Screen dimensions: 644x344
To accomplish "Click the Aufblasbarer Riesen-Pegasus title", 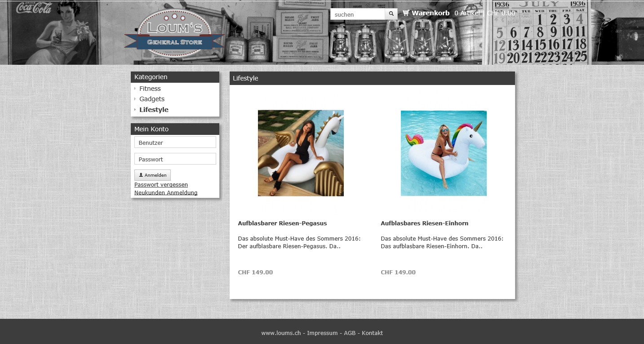I will (x=282, y=223).
